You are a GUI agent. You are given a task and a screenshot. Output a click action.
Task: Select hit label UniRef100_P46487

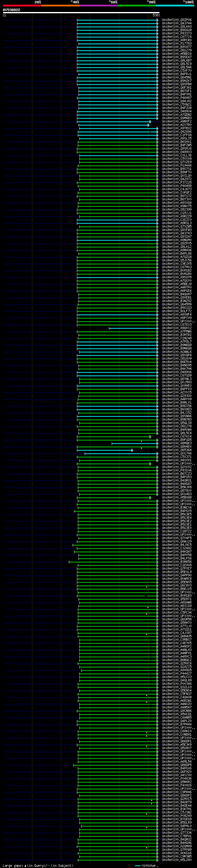click(177, 98)
